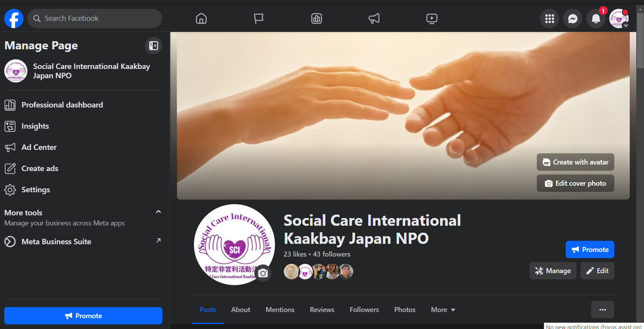The height and width of the screenshot is (329, 644).
Task: Click the 23 likes count
Action: click(x=295, y=254)
